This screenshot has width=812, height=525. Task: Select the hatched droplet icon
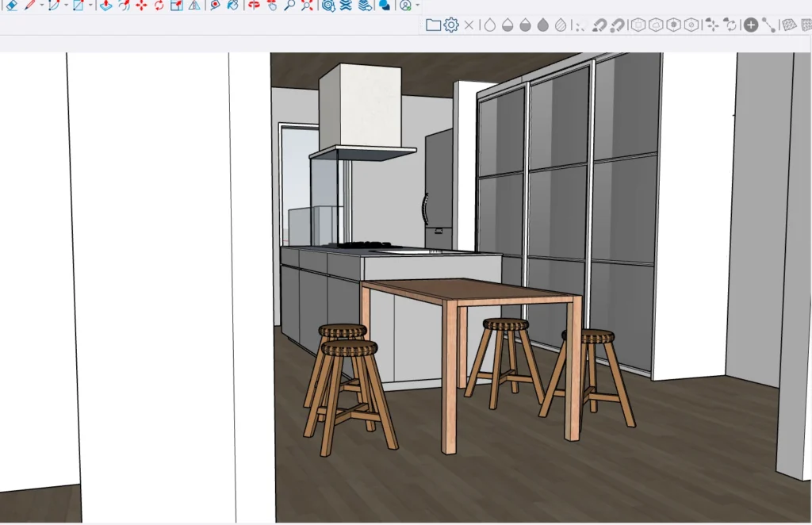561,25
